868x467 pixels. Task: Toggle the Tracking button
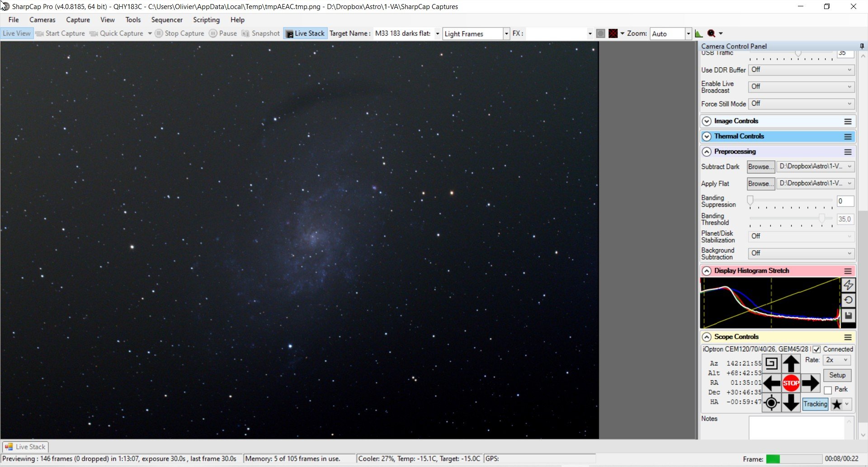(x=815, y=404)
